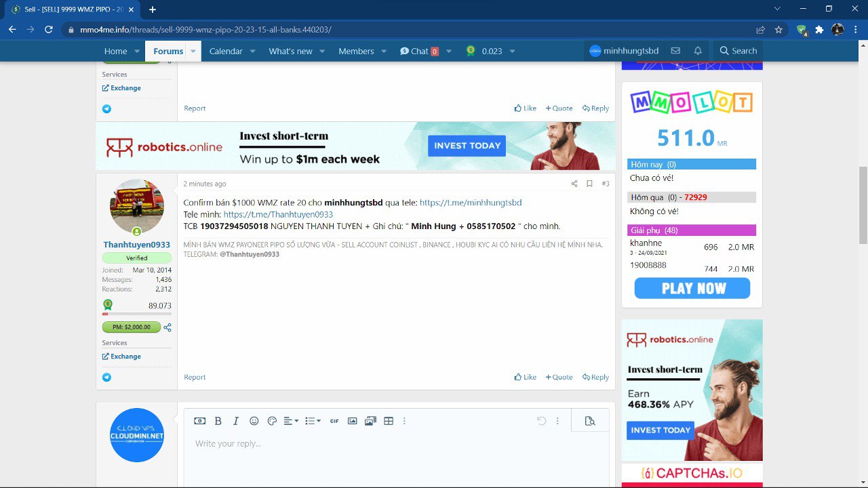Click the insert image icon in the editor
The height and width of the screenshot is (488, 868).
pos(352,421)
